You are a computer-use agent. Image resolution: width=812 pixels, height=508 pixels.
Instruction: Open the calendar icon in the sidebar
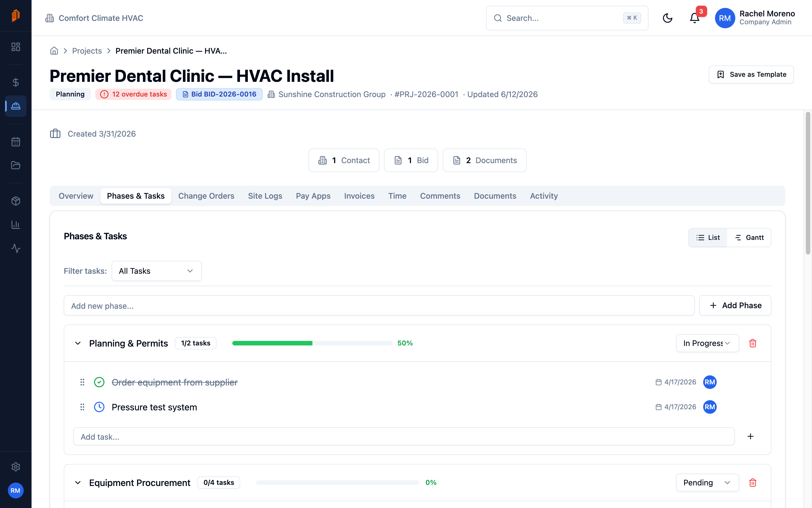click(x=16, y=142)
